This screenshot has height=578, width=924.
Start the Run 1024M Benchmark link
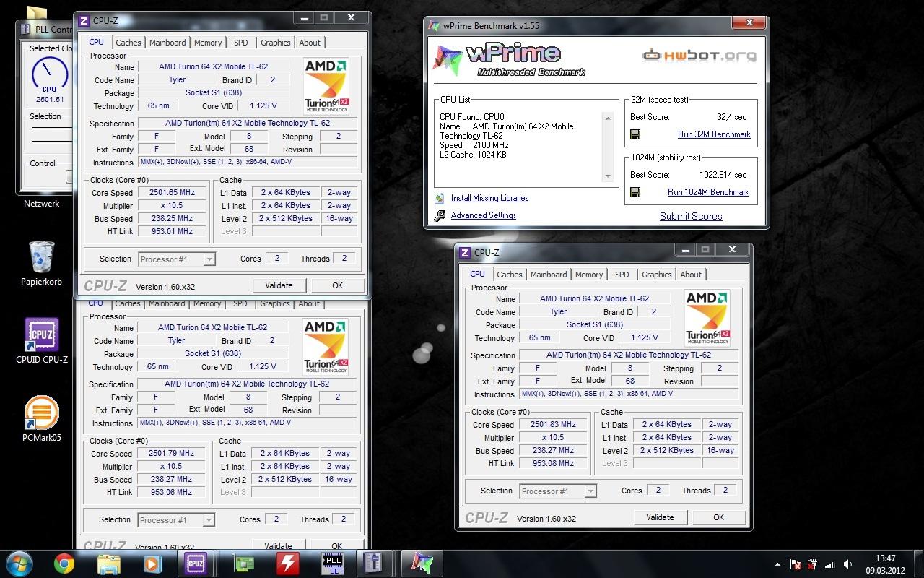pos(708,192)
